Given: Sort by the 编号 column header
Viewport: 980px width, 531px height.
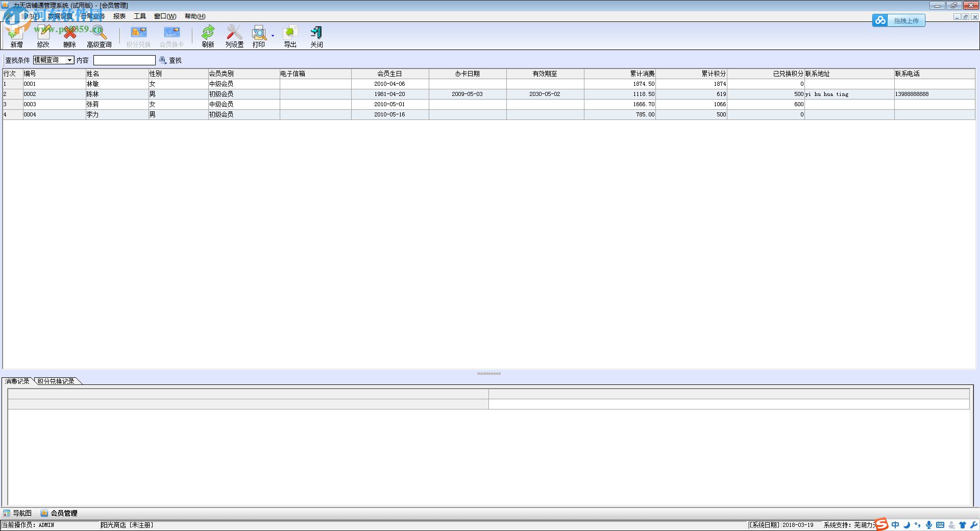Looking at the screenshot, I should [x=54, y=74].
